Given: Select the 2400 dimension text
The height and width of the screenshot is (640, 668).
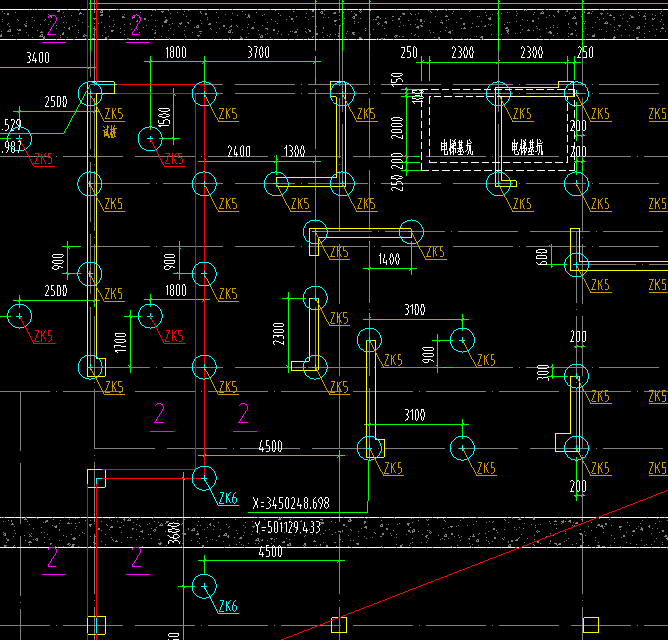Looking at the screenshot, I should click(239, 151).
